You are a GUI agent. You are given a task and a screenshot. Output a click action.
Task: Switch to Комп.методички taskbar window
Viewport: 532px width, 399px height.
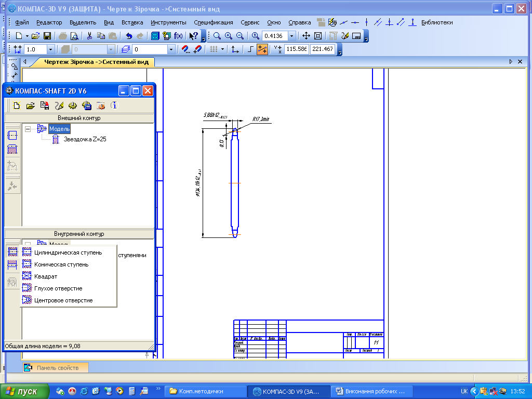205,391
